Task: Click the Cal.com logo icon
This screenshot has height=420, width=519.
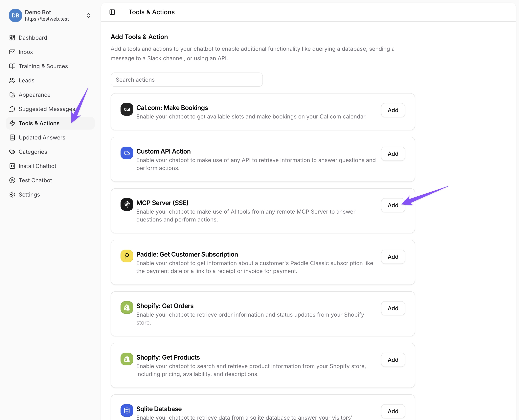Action: click(127, 109)
